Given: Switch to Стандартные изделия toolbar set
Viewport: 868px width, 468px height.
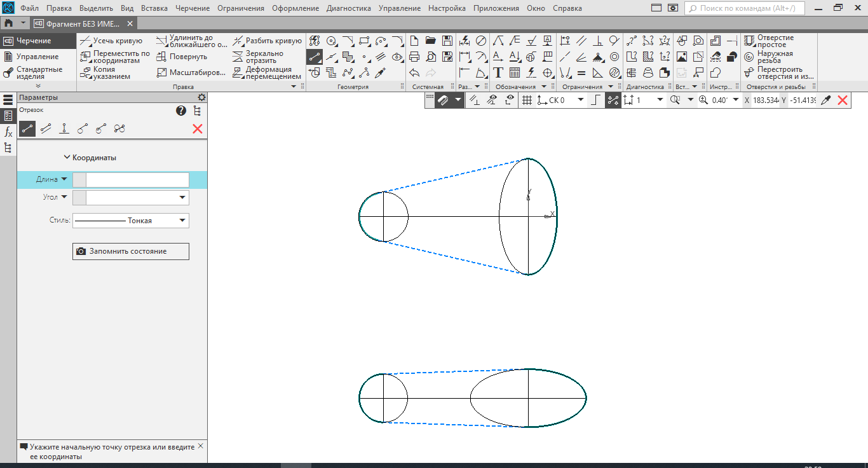Looking at the screenshot, I should (38, 72).
